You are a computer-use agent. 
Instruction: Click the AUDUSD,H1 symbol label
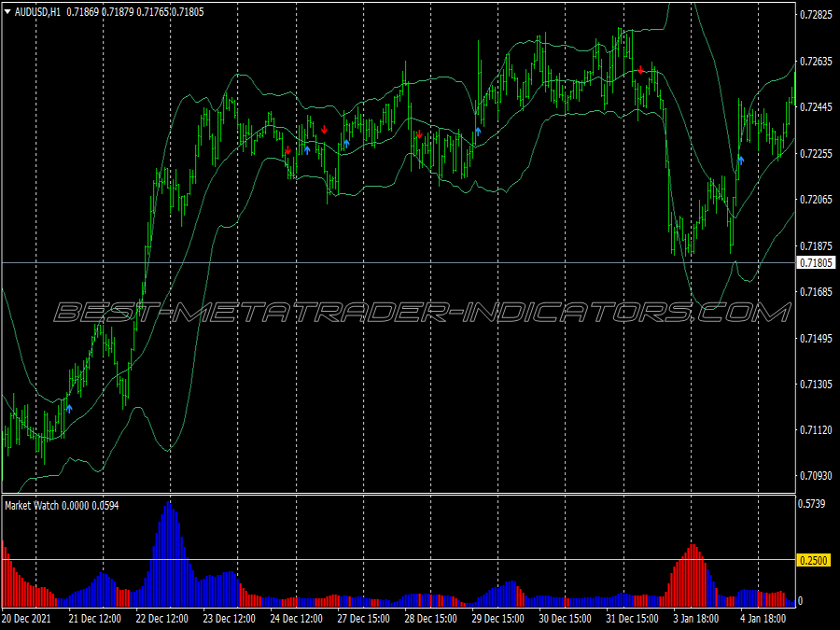tap(37, 12)
